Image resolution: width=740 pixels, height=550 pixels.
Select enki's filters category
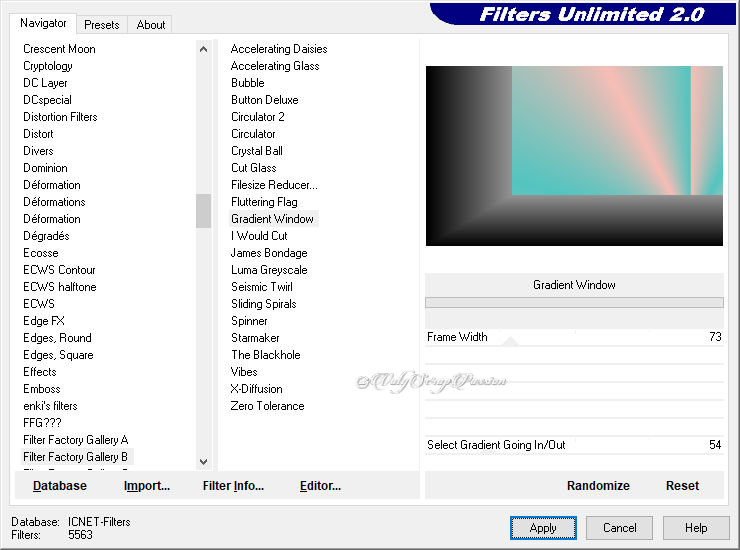pos(50,406)
